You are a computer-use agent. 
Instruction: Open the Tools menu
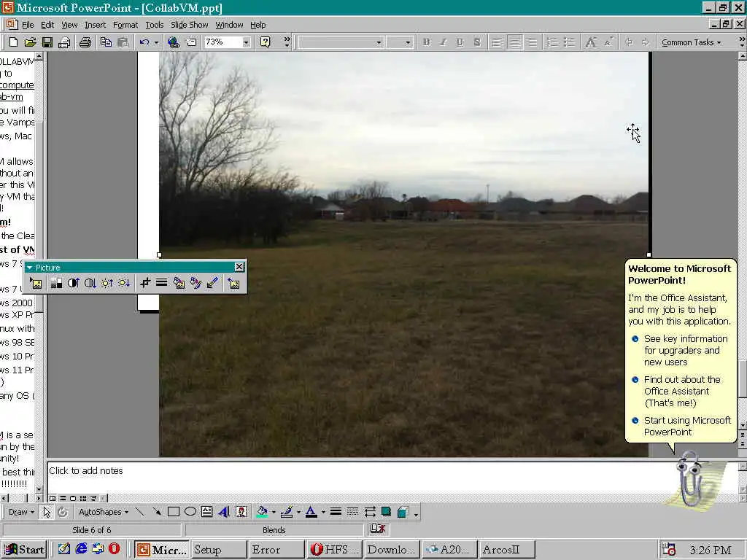pyautogui.click(x=155, y=25)
